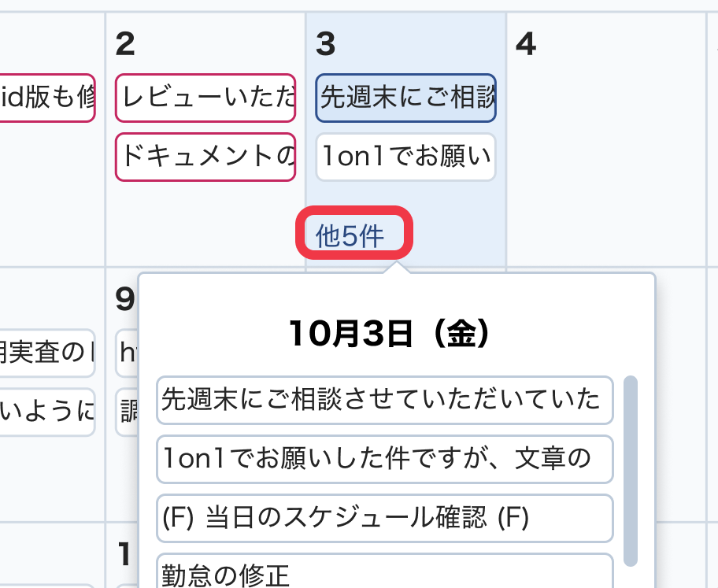Viewport: 718px width, 588px height.
Task: Open "先週末にご相談させていただいていた" in the popover list
Action: pos(384,399)
